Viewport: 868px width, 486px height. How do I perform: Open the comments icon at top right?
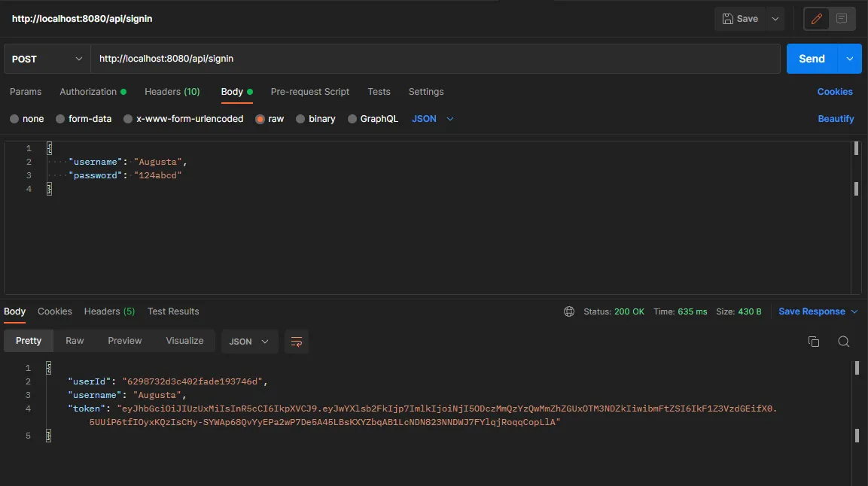(x=842, y=19)
